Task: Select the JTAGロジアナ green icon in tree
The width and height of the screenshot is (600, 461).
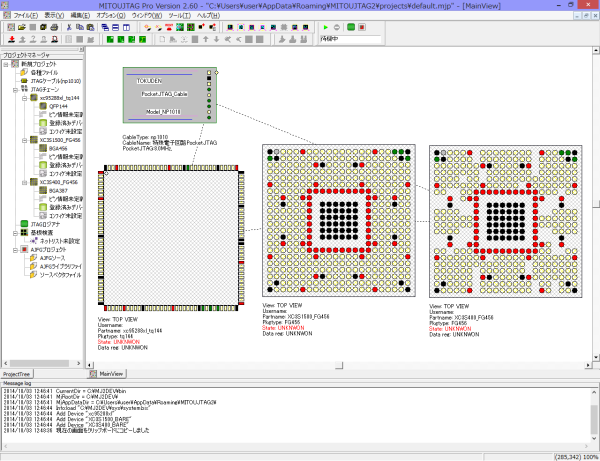Action: click(x=24, y=224)
